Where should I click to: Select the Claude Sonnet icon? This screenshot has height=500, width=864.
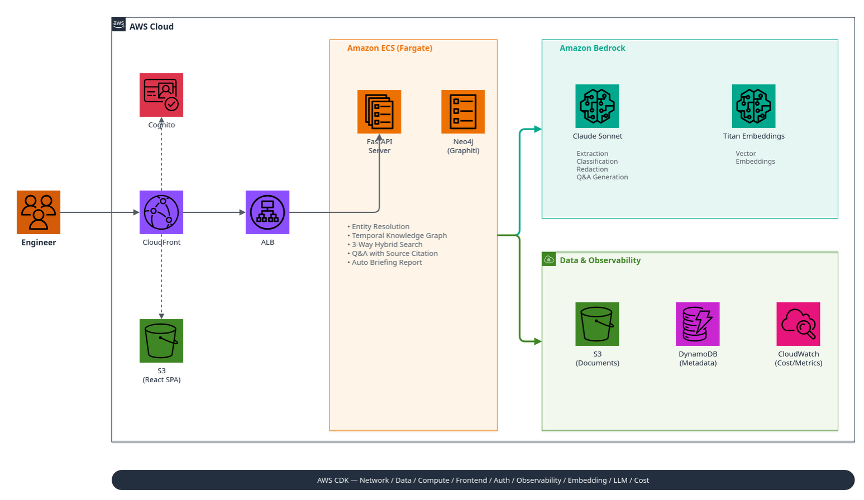coord(597,106)
